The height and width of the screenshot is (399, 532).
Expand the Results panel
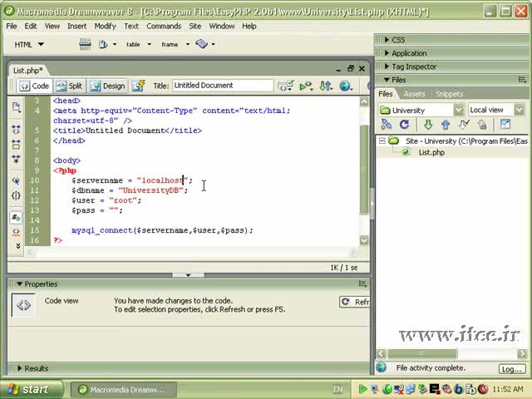pyautogui.click(x=19, y=368)
